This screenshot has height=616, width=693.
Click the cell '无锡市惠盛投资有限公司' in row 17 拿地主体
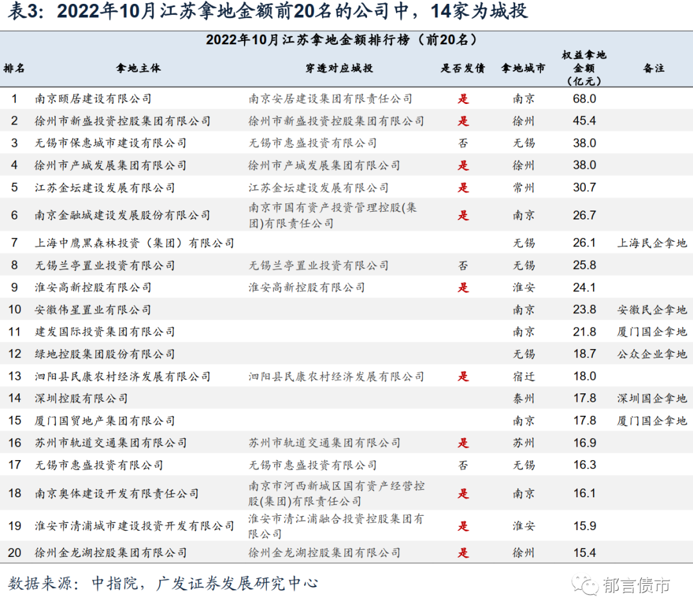(99, 465)
